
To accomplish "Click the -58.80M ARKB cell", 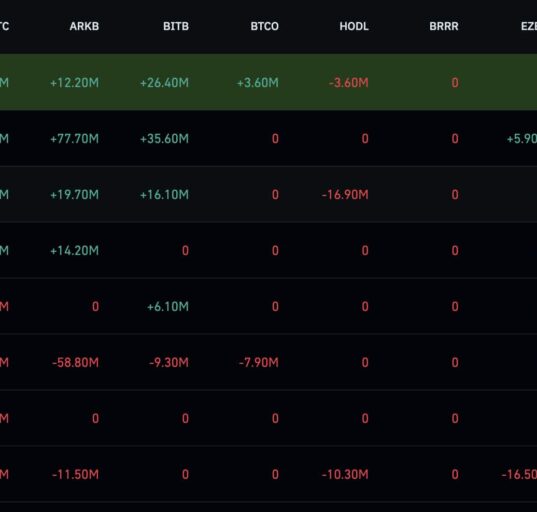I will [75, 362].
